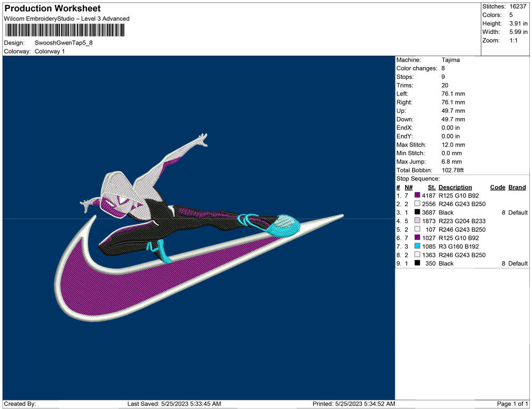Click the Machine value 'Tajima'

tap(450, 60)
